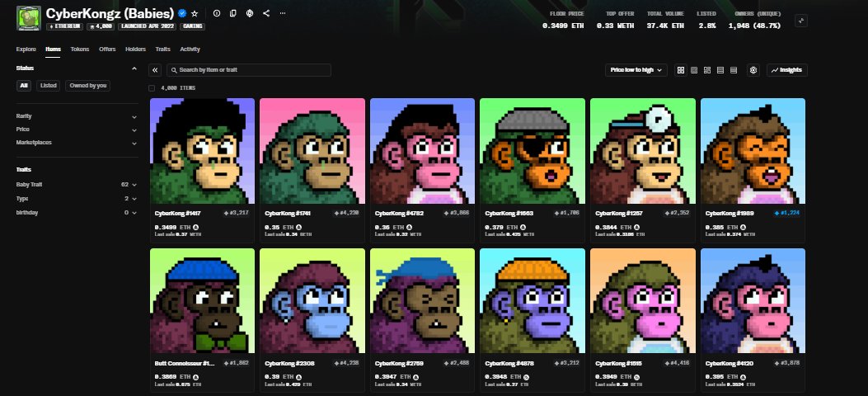Viewport: 868px width, 396px height.
Task: Click marketplace icon next to 0.385 ETH
Action: (x=744, y=227)
